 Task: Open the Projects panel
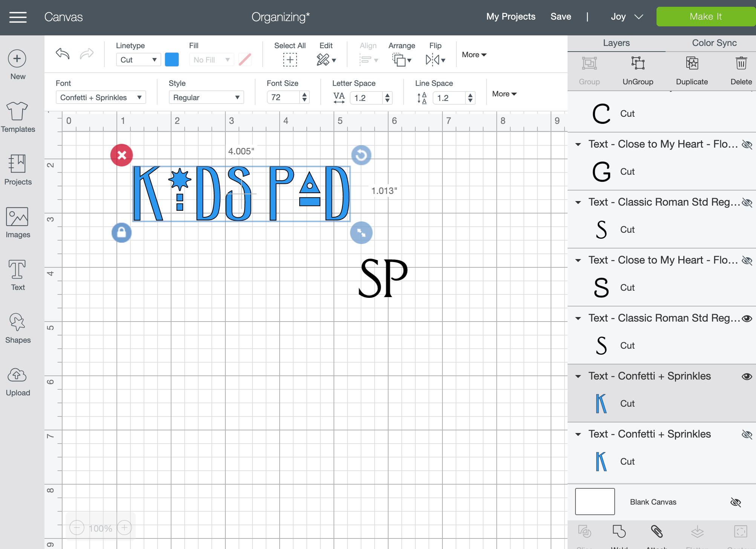click(18, 170)
